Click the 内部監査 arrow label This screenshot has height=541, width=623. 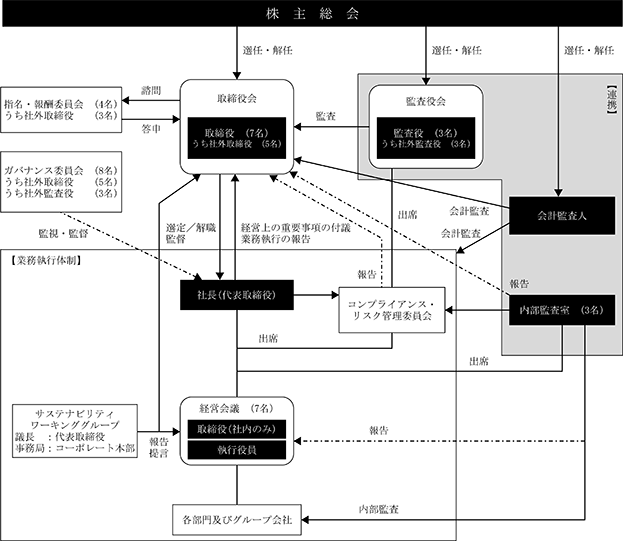pyautogui.click(x=378, y=509)
